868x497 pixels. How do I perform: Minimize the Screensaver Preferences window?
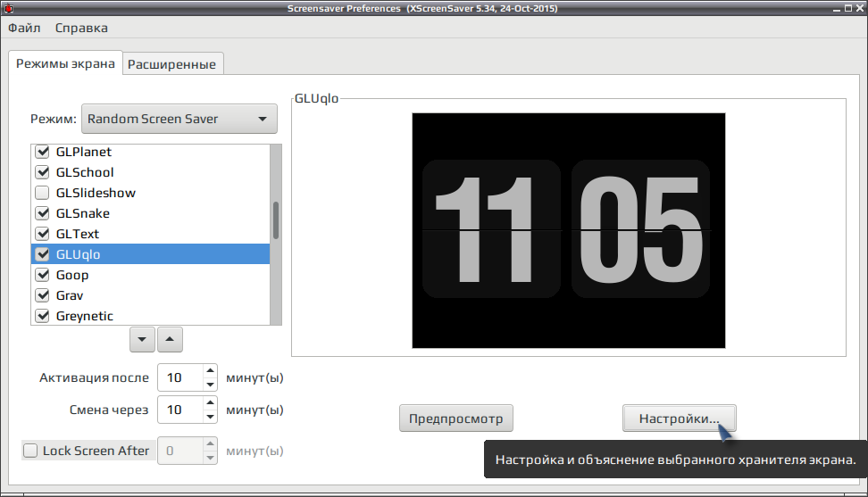point(838,8)
